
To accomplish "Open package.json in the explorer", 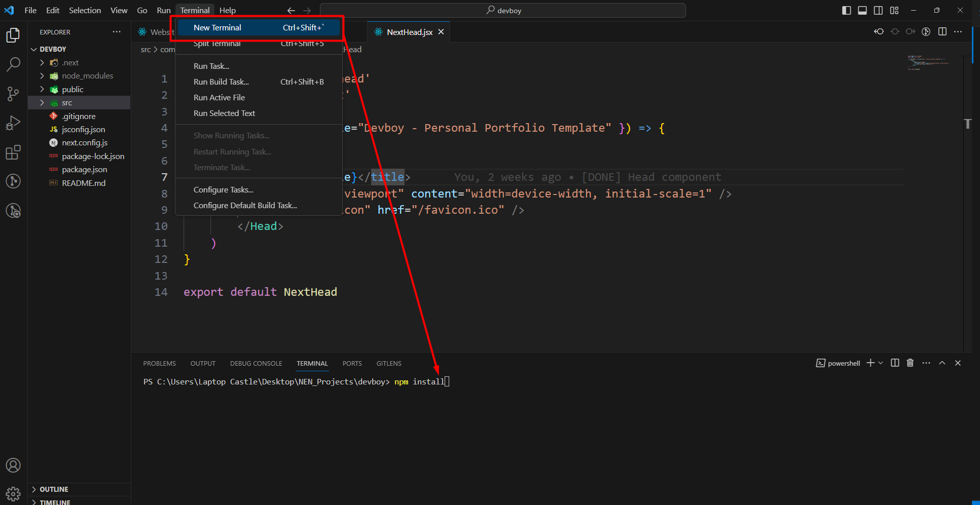I will [84, 170].
